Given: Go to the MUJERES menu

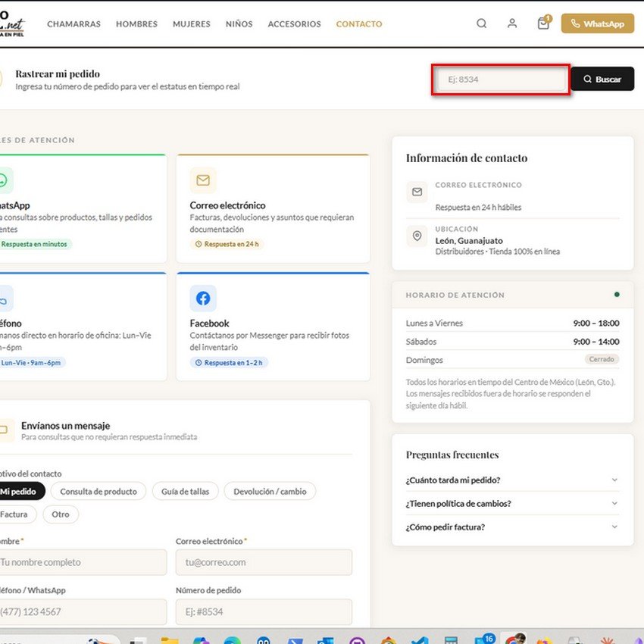Looking at the screenshot, I should click(192, 23).
